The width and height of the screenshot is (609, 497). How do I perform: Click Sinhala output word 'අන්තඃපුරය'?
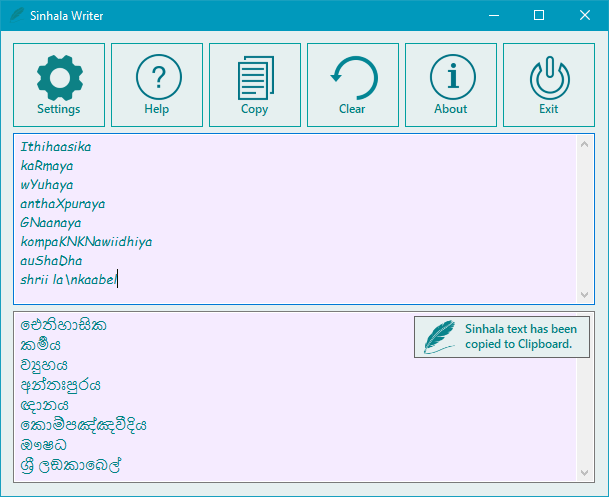click(x=61, y=385)
